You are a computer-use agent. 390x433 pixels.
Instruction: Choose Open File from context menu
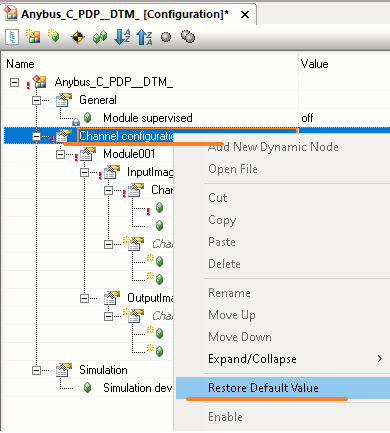pos(283,169)
